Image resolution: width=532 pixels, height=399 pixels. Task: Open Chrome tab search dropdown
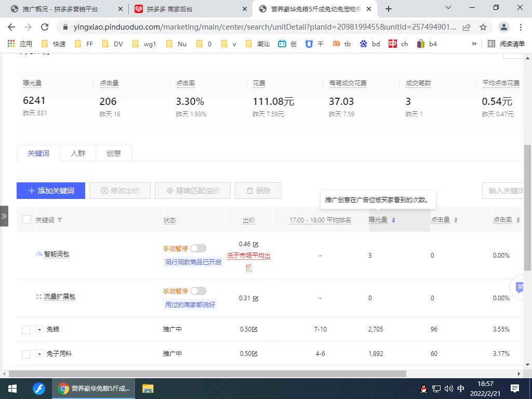(448, 8)
